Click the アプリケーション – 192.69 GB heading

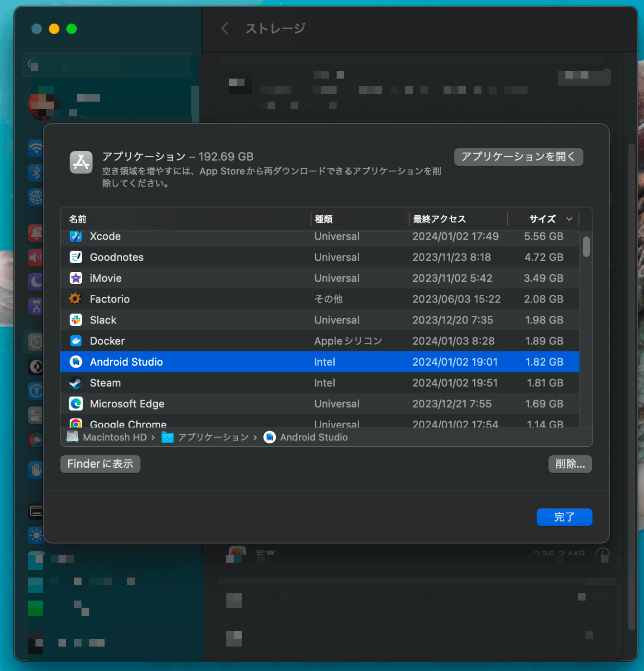[178, 157]
